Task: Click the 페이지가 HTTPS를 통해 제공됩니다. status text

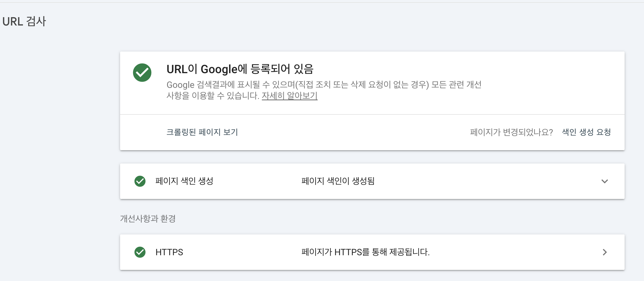Action: (365, 252)
